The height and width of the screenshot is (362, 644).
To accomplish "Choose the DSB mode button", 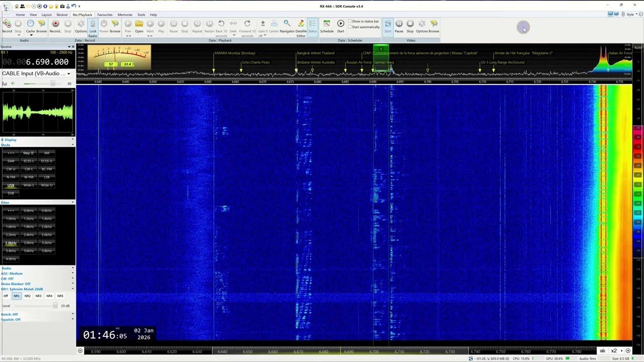I will pyautogui.click(x=11, y=193).
